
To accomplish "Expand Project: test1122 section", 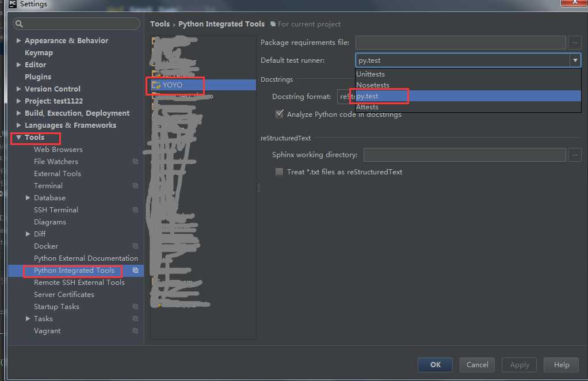I will pos(18,101).
